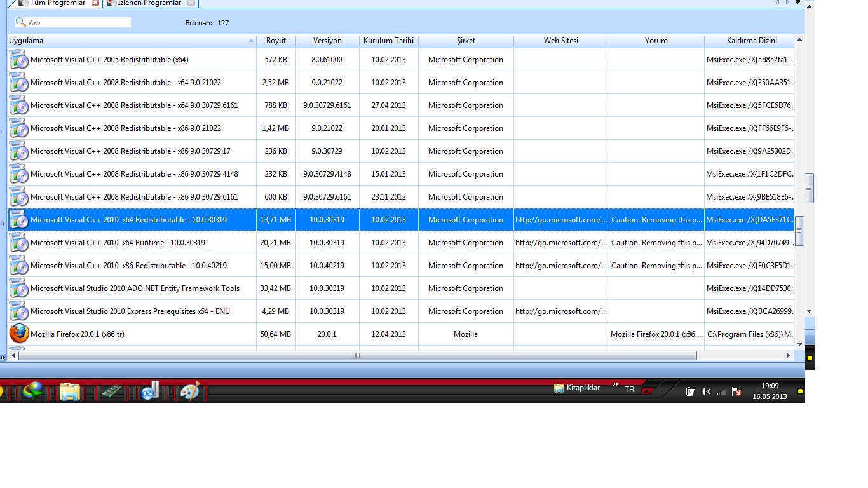Open Internet Download Manager from the taskbar
This screenshot has width=868, height=488.
[x=32, y=391]
